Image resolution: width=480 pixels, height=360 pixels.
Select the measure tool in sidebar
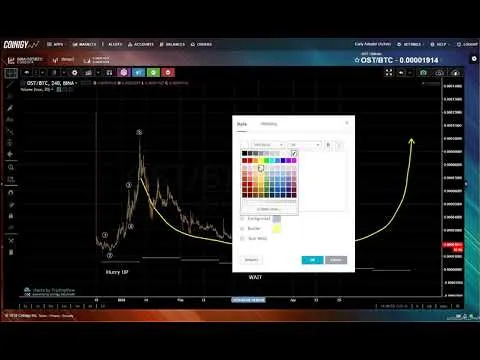coord(11,179)
